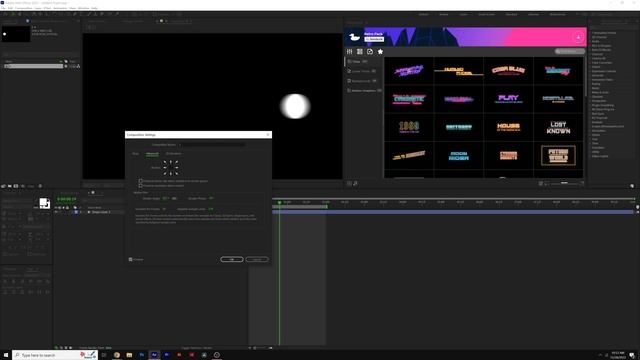Click the Shape Layer 1 duration bar
Image resolution: width=640 pixels, height=360 pixels.
[453, 212]
